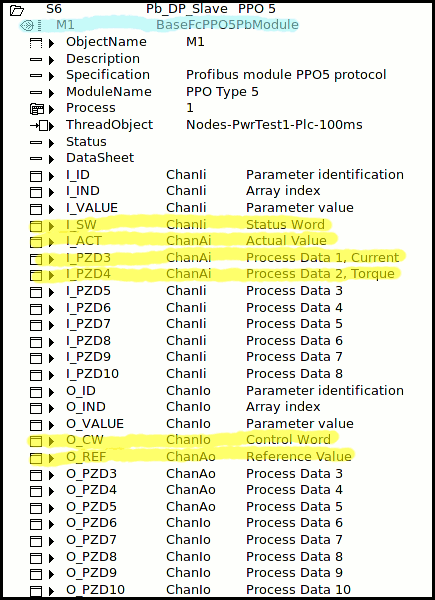Click the O_CW channel object icon
The image size is (435, 600).
click(x=36, y=441)
